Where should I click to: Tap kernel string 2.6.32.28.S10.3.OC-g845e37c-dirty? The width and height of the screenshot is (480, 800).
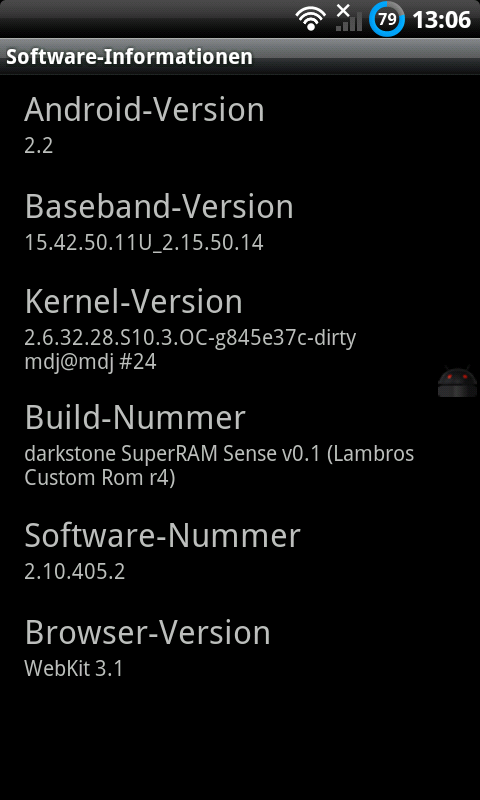pyautogui.click(x=190, y=338)
